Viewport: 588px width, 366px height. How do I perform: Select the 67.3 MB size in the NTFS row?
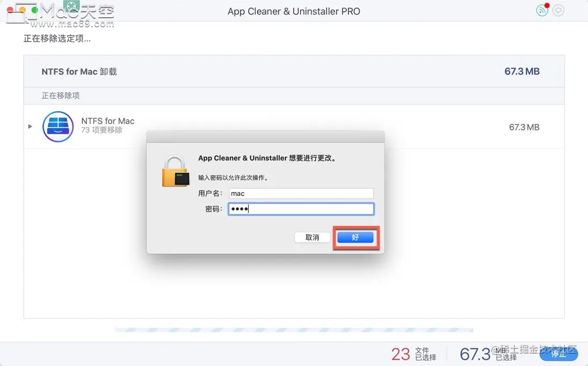tap(524, 127)
